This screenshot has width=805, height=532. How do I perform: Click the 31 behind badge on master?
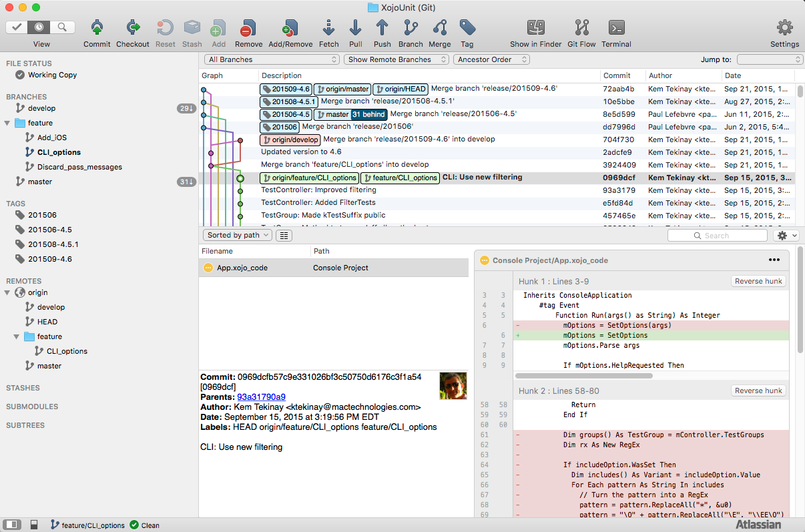click(x=186, y=182)
